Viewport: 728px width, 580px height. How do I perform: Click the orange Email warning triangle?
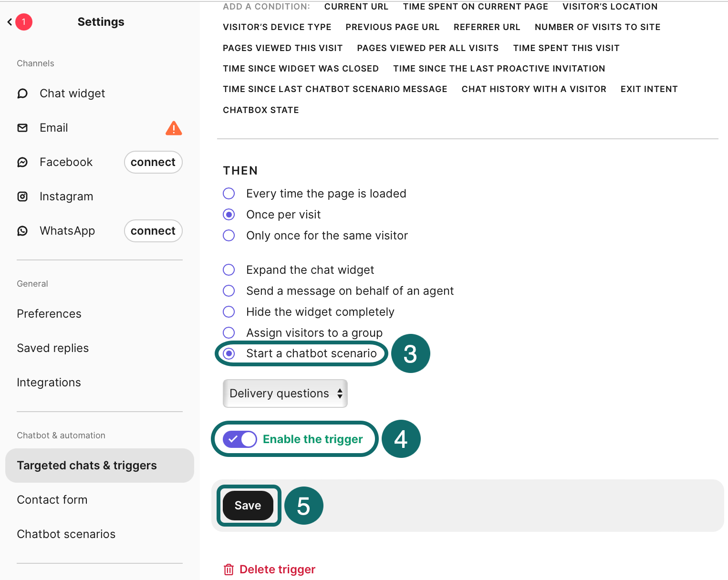pos(174,128)
